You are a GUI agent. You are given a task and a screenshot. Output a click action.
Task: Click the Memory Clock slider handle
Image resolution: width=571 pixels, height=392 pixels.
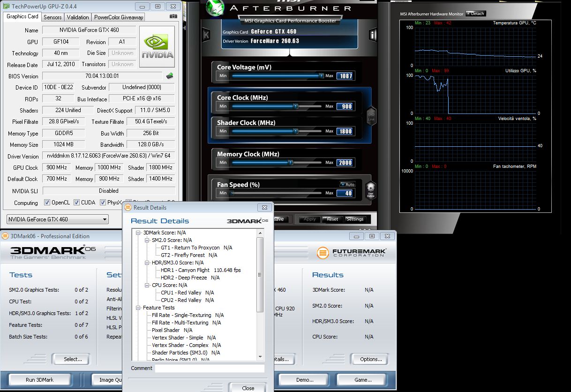[x=290, y=163]
